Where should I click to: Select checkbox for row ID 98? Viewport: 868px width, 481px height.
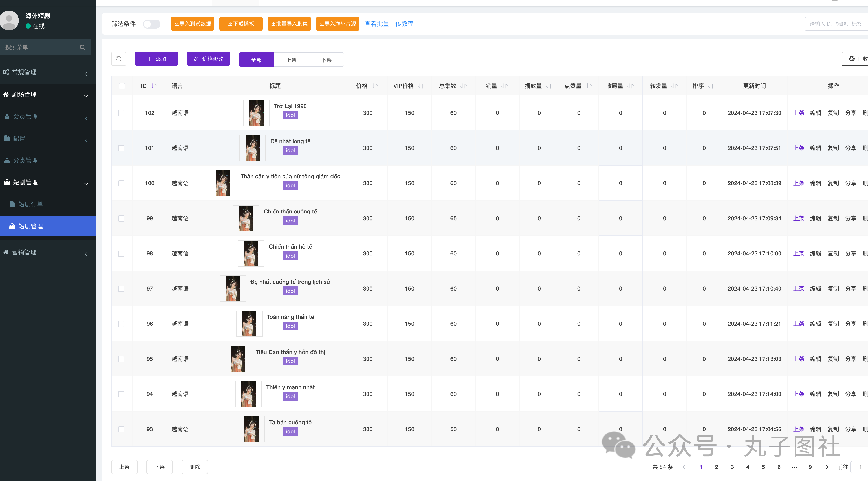coord(121,254)
